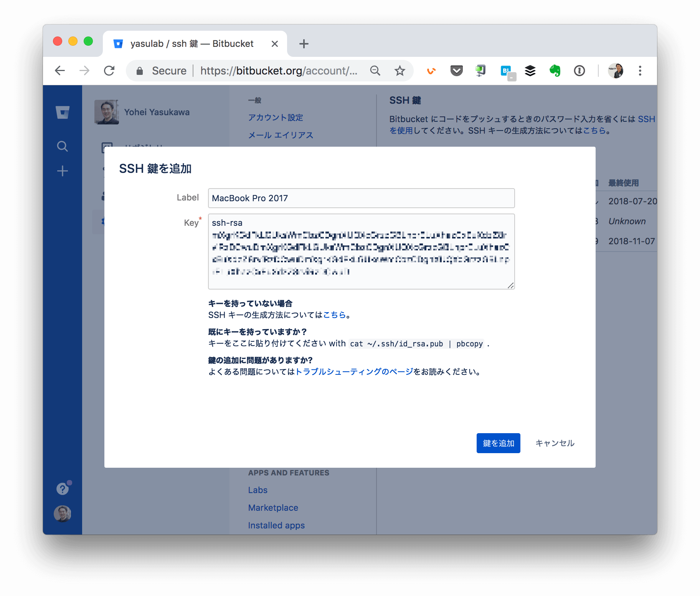Image resolution: width=700 pixels, height=596 pixels.
Task: Open the Chrome profile avatar
Action: point(616,71)
